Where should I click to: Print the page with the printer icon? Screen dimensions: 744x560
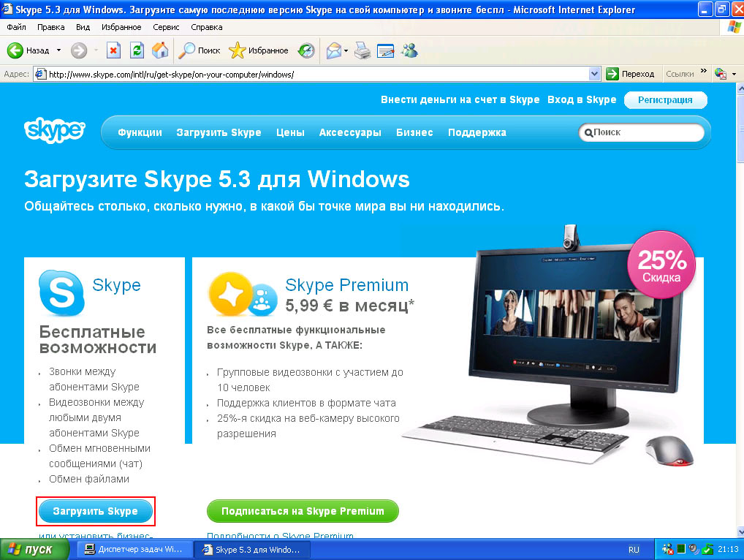click(x=362, y=50)
